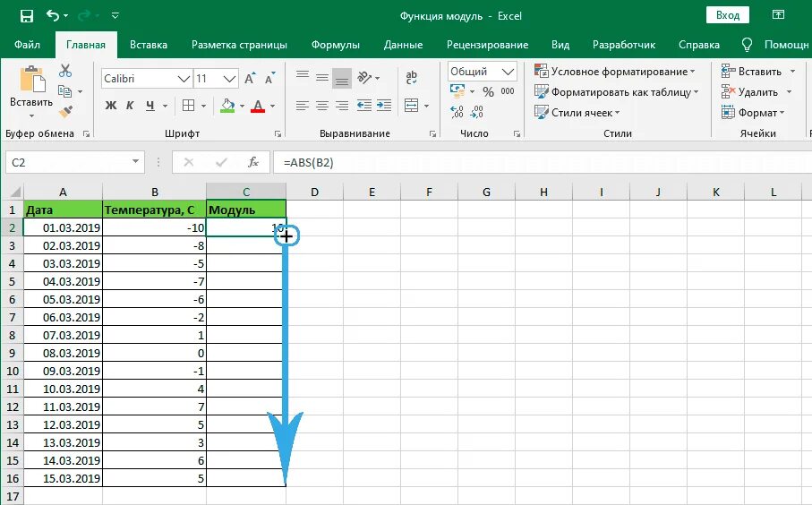Apply accounting currency number format

coord(457,91)
